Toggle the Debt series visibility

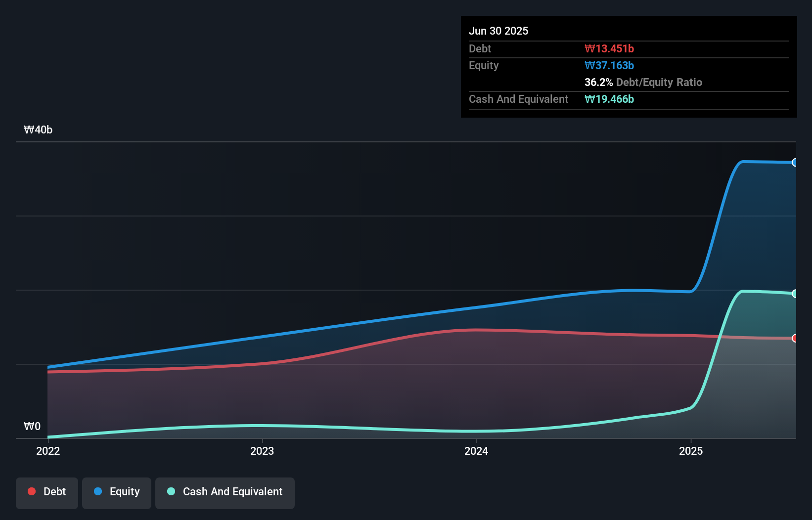click(x=47, y=493)
